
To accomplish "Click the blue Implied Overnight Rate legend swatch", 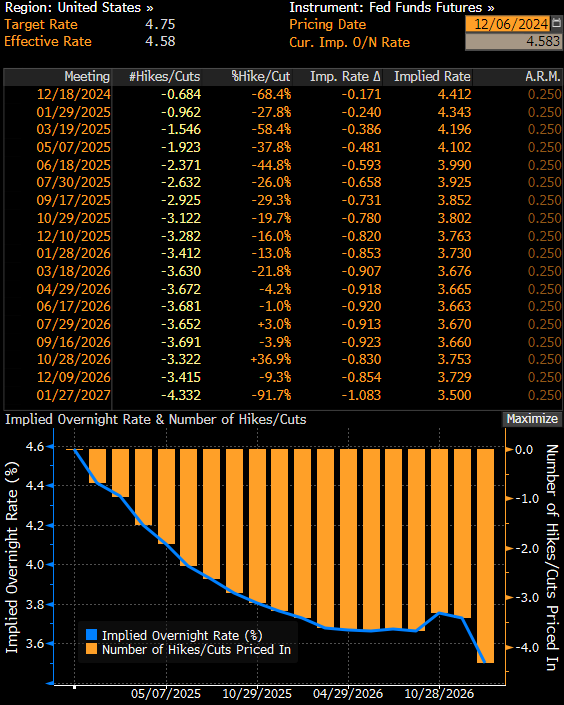I will tap(91, 635).
